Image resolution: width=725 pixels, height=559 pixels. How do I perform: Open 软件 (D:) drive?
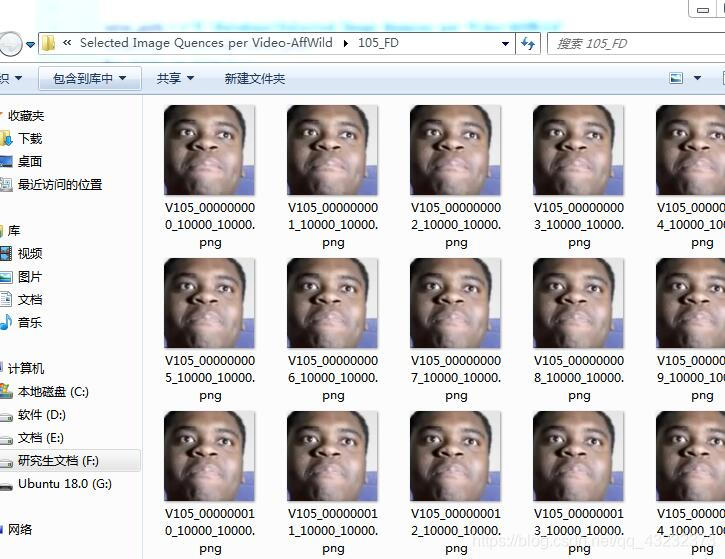click(x=42, y=415)
